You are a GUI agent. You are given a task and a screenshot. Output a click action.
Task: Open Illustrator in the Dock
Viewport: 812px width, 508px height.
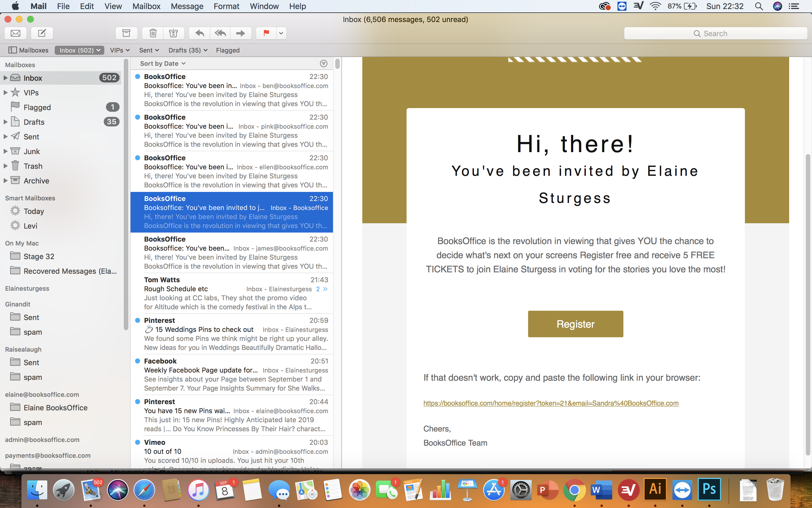(x=655, y=489)
